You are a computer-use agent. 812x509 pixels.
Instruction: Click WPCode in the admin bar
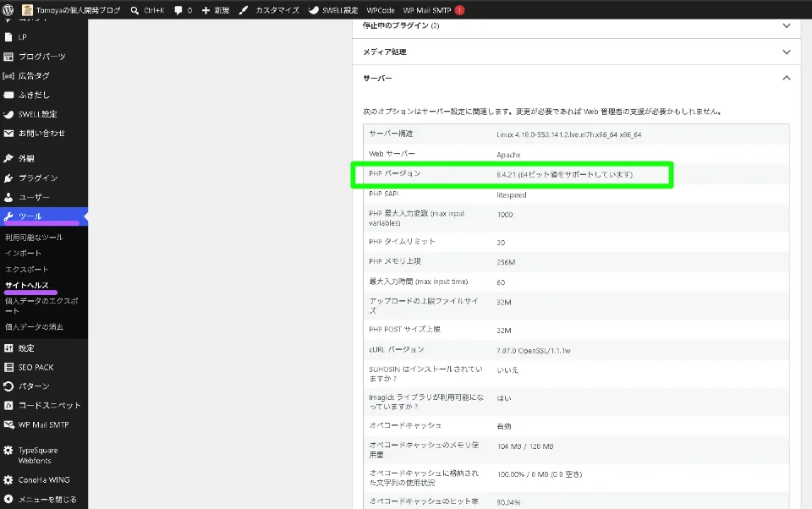(x=381, y=10)
